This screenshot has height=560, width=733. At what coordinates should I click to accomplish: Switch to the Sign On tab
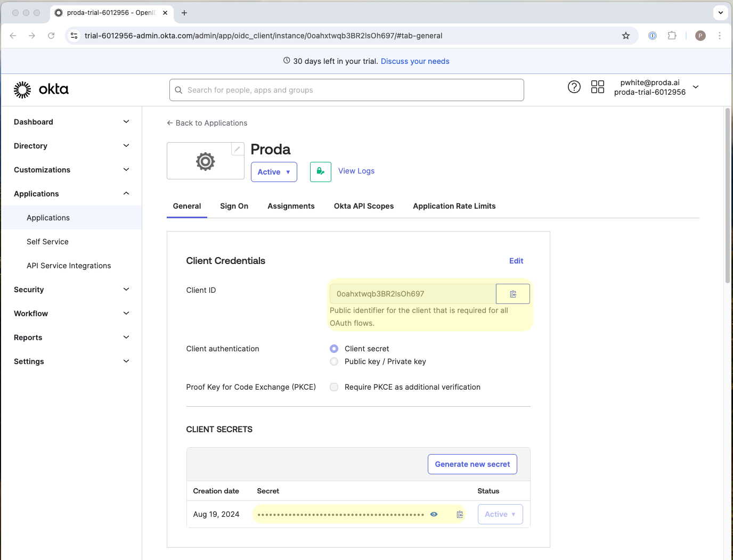point(234,206)
